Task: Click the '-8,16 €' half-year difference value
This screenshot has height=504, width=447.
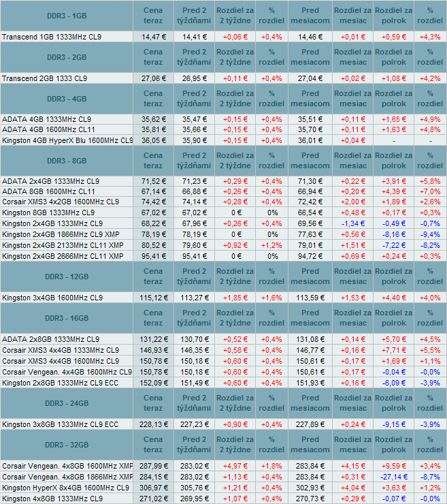Action: [394, 235]
